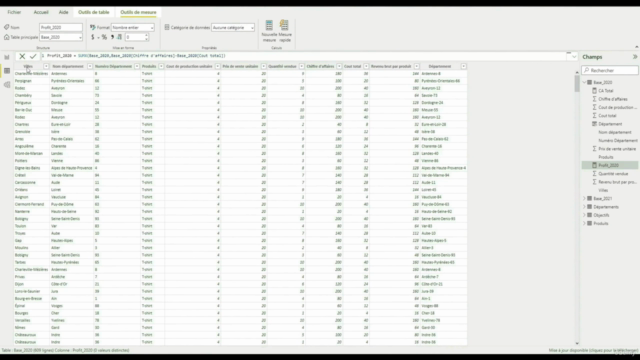The image size is (640, 360).
Task: Open the Aide tab
Action: pyautogui.click(x=63, y=12)
